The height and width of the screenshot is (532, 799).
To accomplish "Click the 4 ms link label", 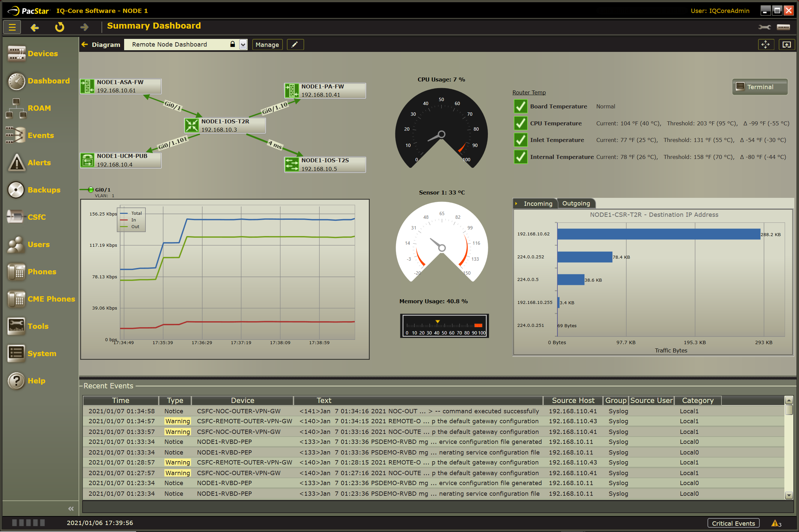I will coord(275,145).
